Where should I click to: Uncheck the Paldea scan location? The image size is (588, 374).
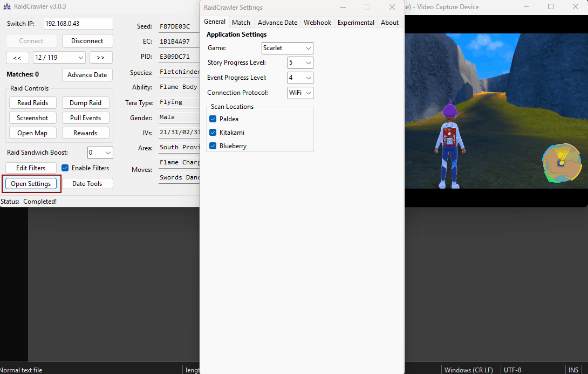[213, 119]
